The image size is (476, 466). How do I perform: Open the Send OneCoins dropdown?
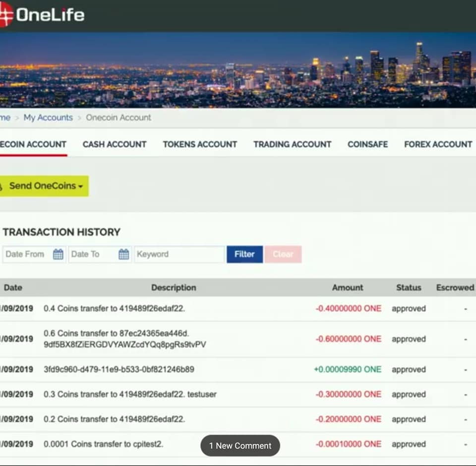point(44,186)
